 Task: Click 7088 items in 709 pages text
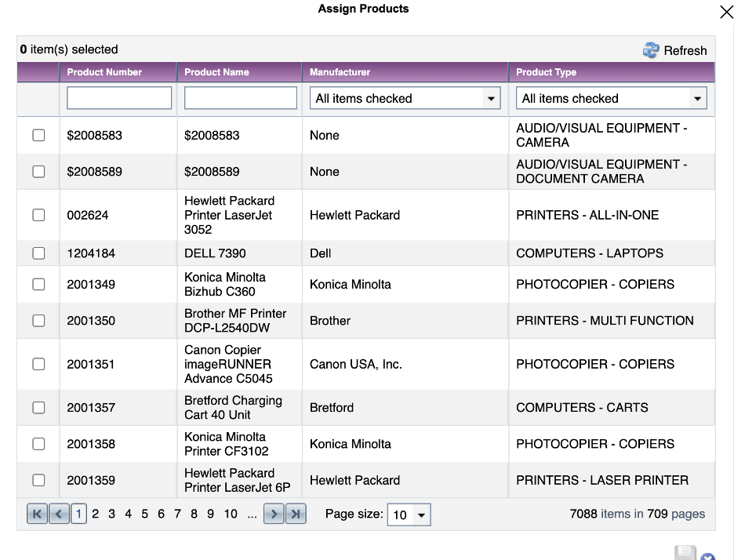click(637, 514)
